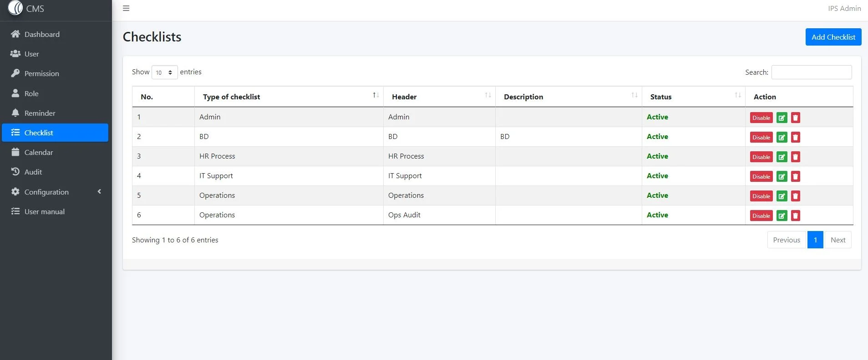
Task: Edit row 5 Operations checklist
Action: (x=782, y=196)
